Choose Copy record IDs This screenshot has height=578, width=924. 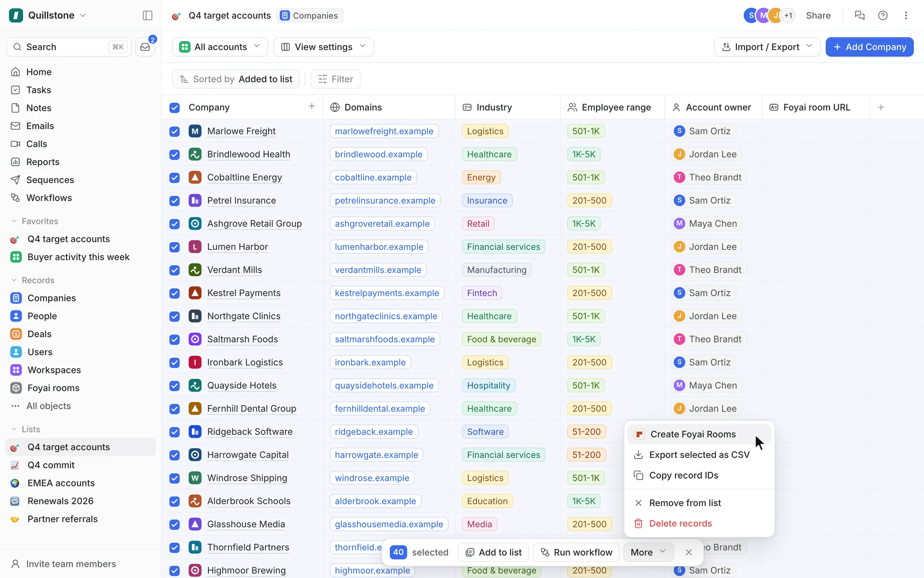pyautogui.click(x=699, y=475)
